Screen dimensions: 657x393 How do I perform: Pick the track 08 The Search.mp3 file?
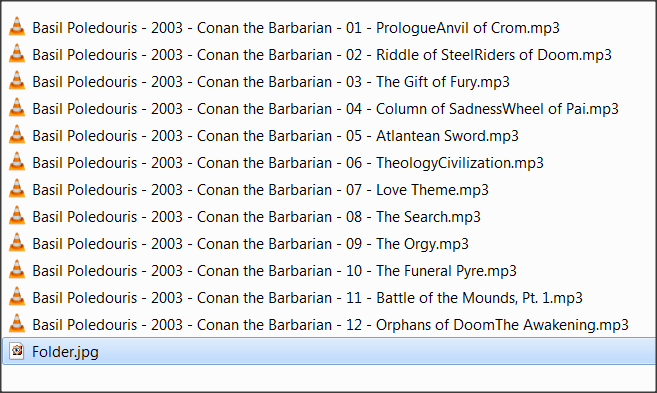(x=256, y=217)
